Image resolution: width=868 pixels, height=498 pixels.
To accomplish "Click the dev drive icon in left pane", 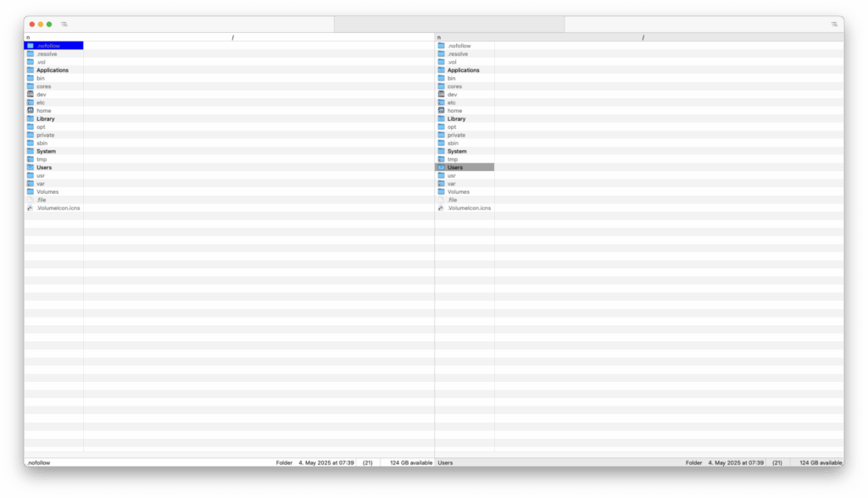I will coord(31,95).
